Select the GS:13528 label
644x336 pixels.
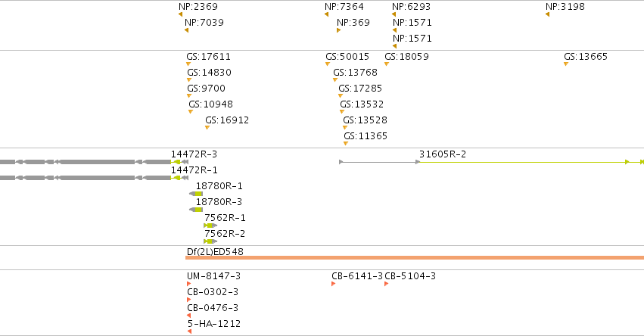pyautogui.click(x=365, y=120)
